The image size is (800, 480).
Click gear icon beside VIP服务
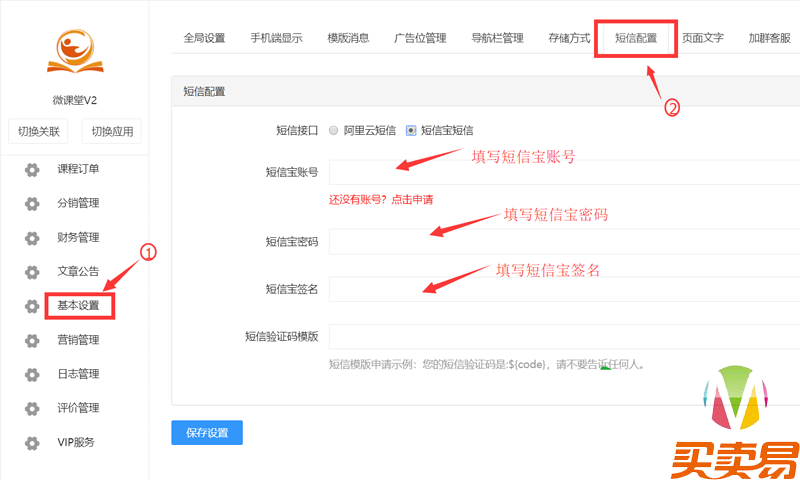click(32, 443)
